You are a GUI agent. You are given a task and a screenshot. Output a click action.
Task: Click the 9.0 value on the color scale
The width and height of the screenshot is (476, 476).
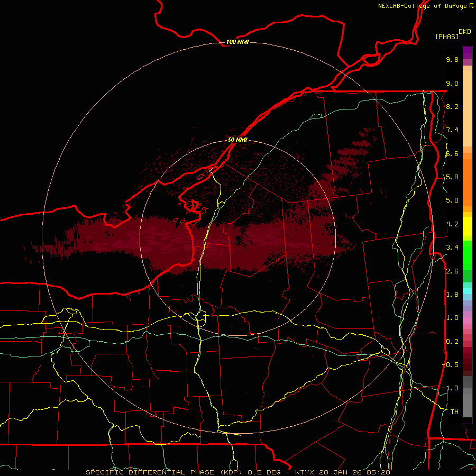(452, 83)
